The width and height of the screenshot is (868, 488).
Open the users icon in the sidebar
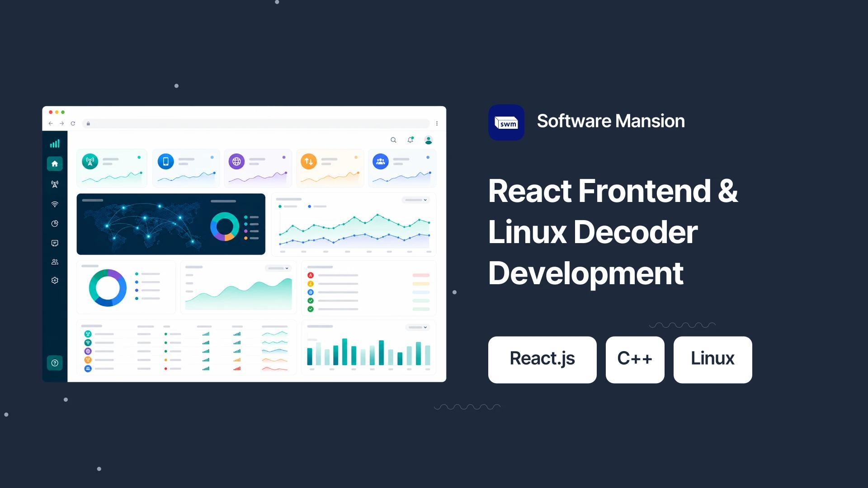(55, 262)
